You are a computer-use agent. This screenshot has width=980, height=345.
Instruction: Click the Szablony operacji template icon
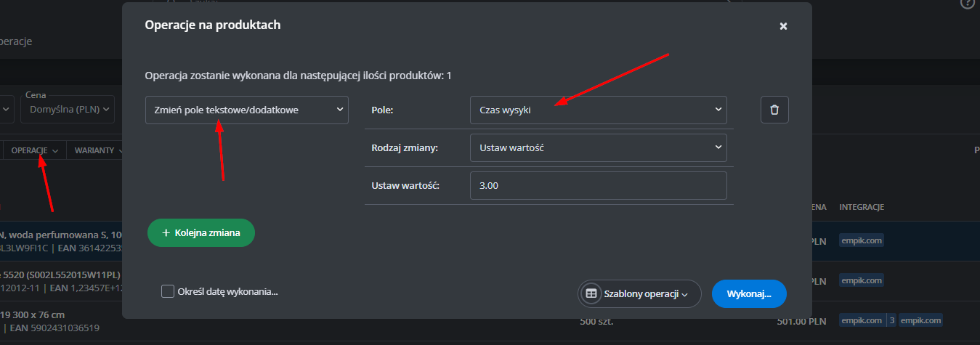(591, 294)
